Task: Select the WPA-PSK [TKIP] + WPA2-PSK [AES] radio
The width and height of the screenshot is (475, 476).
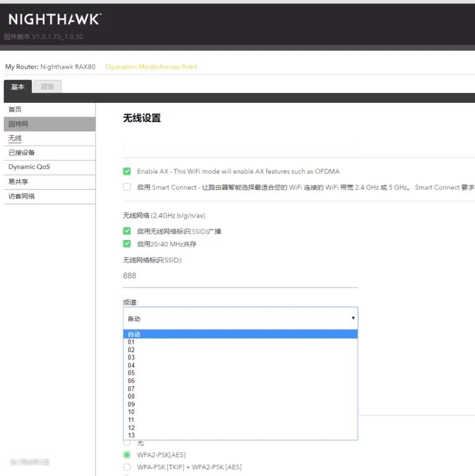Action: click(127, 467)
